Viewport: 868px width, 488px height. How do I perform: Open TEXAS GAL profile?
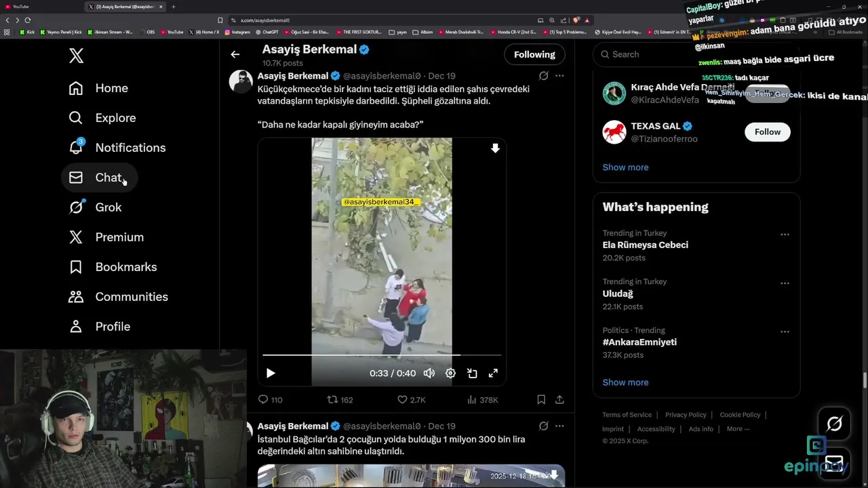655,126
